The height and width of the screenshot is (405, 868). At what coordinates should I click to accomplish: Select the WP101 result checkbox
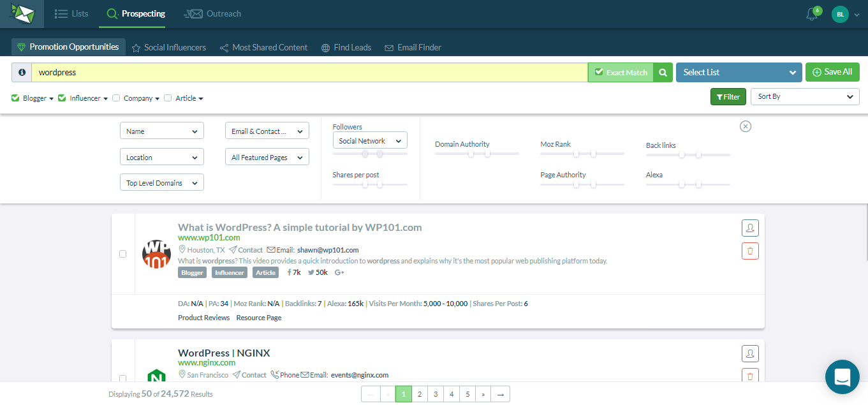pyautogui.click(x=123, y=254)
